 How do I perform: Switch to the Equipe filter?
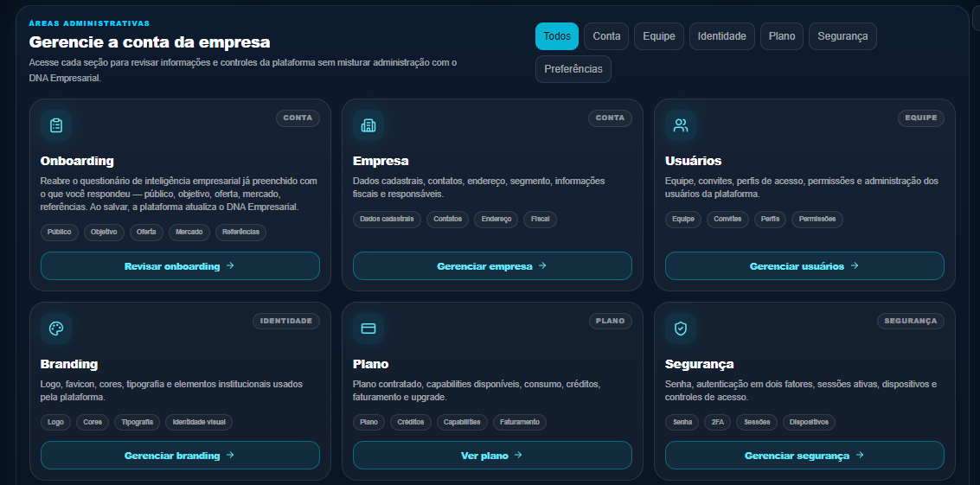659,36
